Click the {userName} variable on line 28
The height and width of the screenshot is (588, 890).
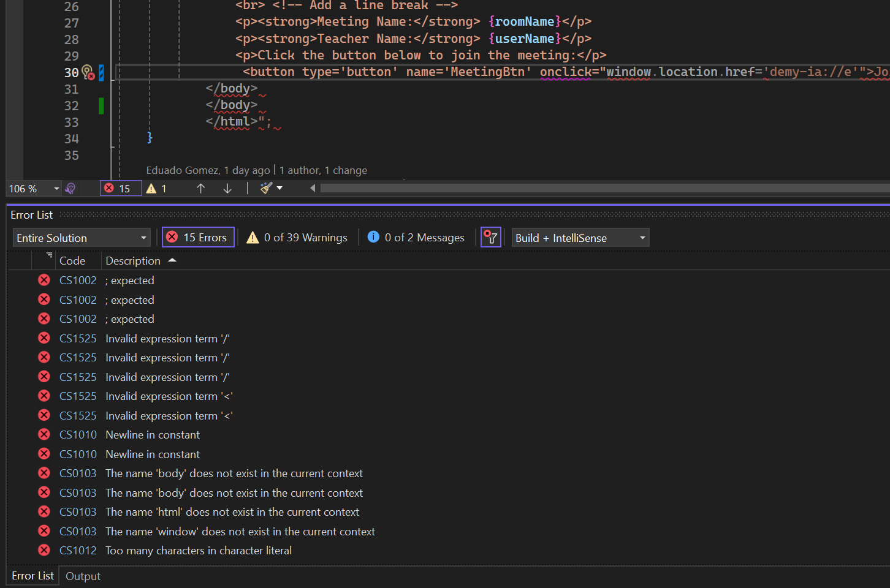pos(525,39)
